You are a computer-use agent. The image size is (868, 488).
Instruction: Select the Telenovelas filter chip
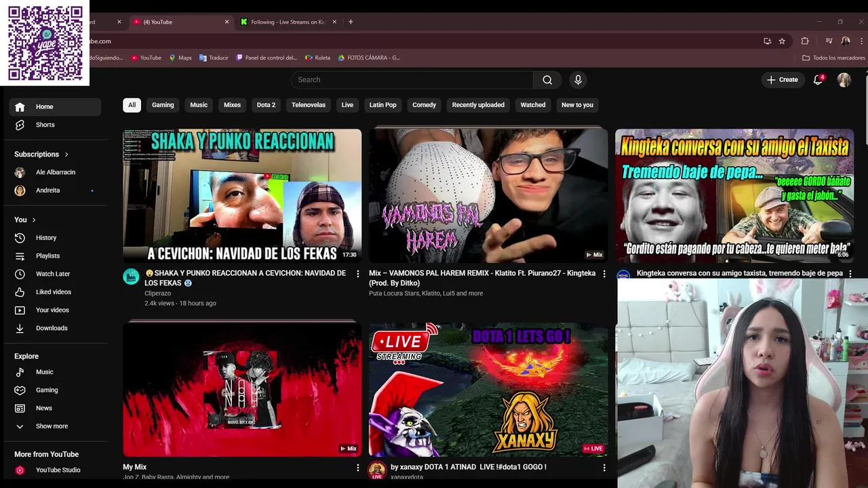pos(309,105)
